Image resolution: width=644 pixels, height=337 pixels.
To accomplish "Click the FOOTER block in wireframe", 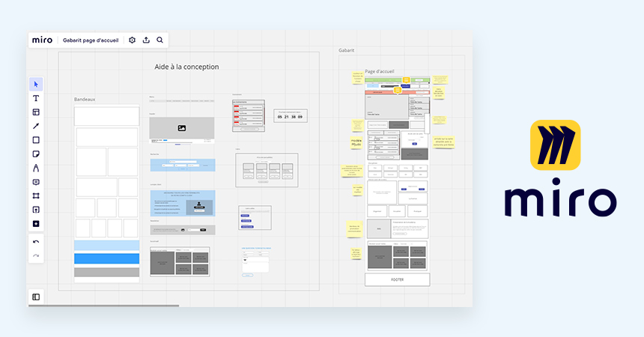I will coord(397,279).
